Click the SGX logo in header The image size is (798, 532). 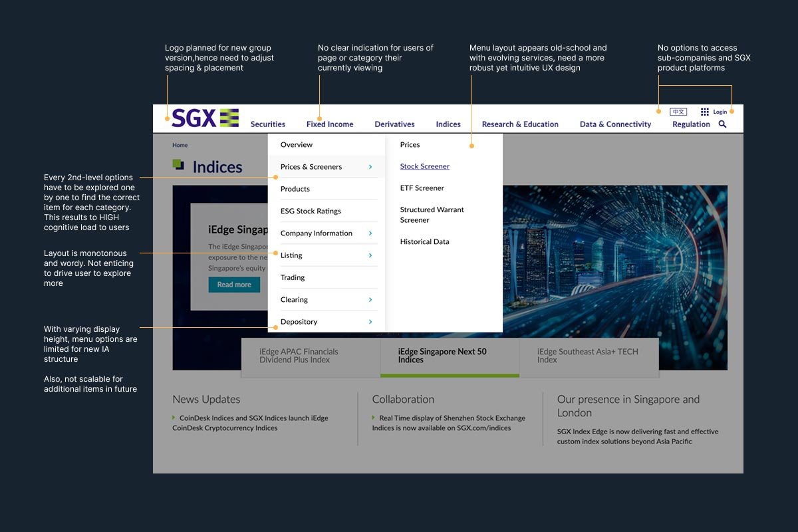coord(205,118)
